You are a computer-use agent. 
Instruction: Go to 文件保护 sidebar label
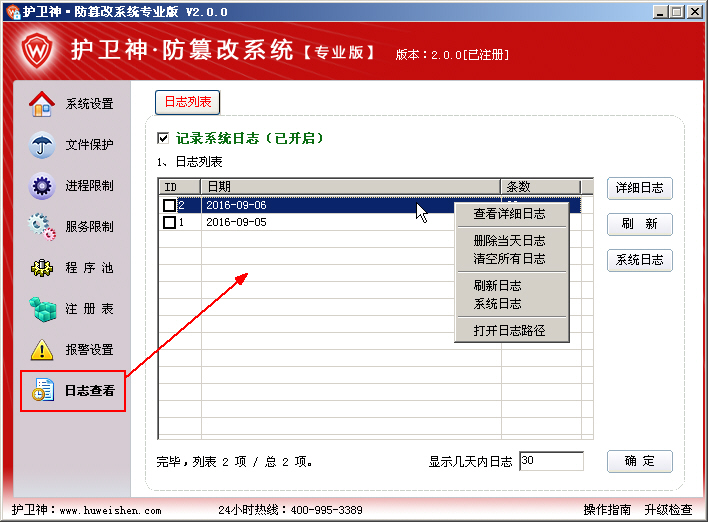[89, 145]
